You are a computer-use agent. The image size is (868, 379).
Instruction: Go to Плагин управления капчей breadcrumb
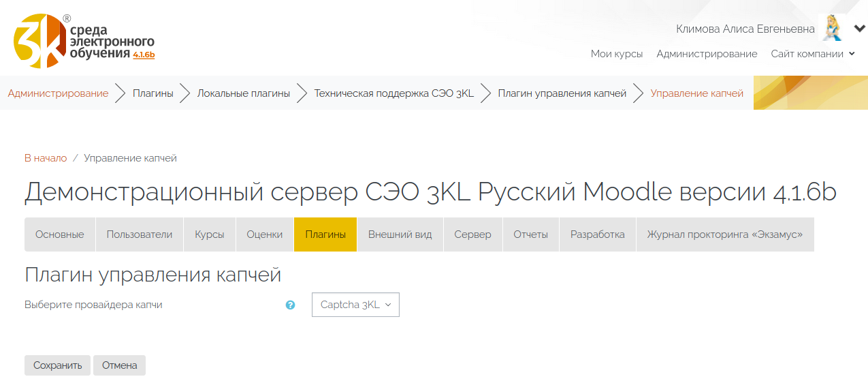562,93
